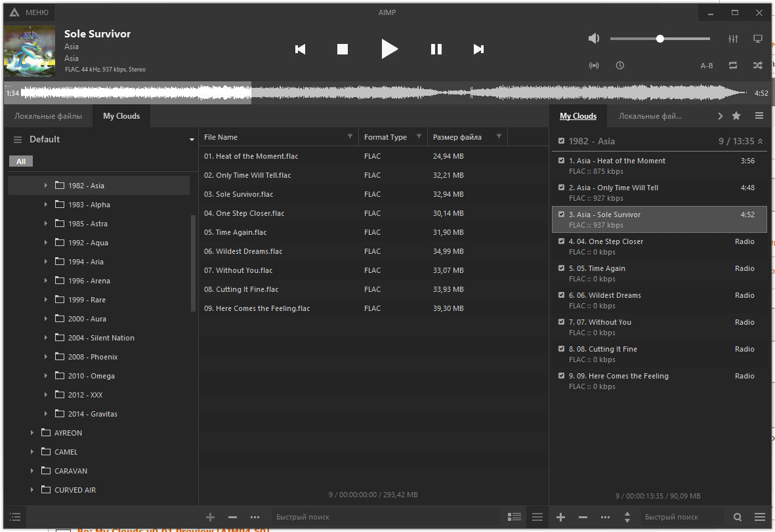Start playback with the large play button
This screenshot has width=775, height=532.
tap(390, 49)
